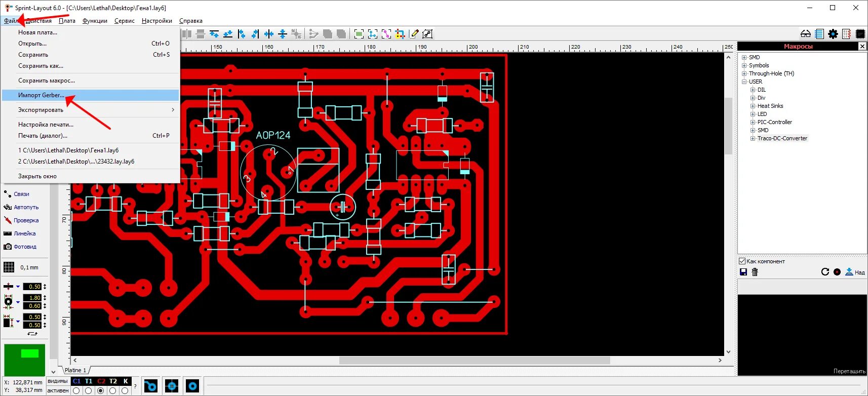This screenshot has width=868, height=396.
Task: Click the Платine 1 board tab
Action: tap(75, 370)
